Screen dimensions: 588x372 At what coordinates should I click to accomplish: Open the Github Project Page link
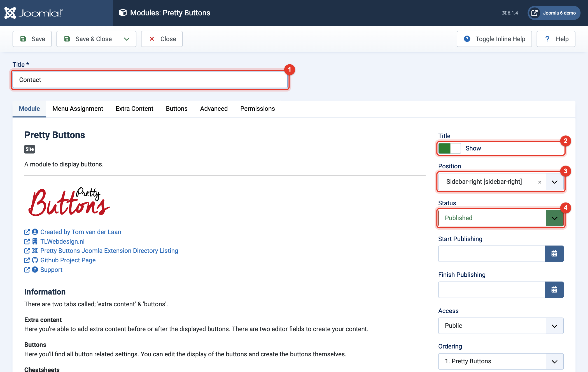pos(68,260)
